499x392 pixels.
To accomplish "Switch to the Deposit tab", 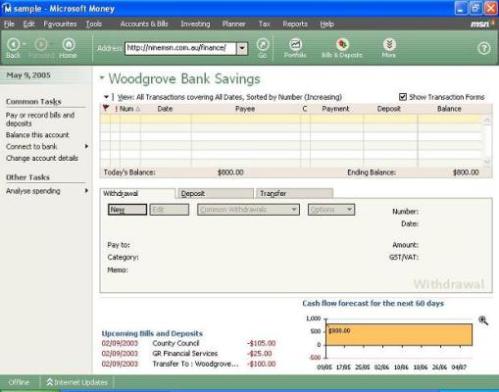I will [216, 193].
